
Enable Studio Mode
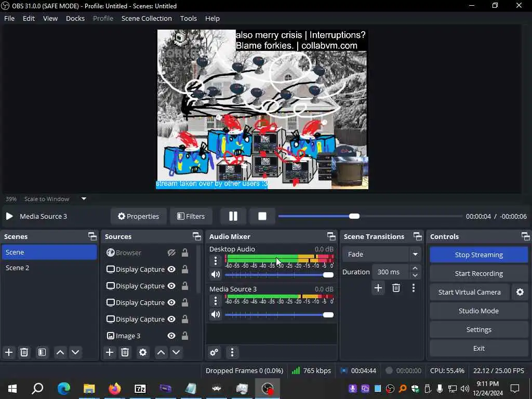click(478, 311)
